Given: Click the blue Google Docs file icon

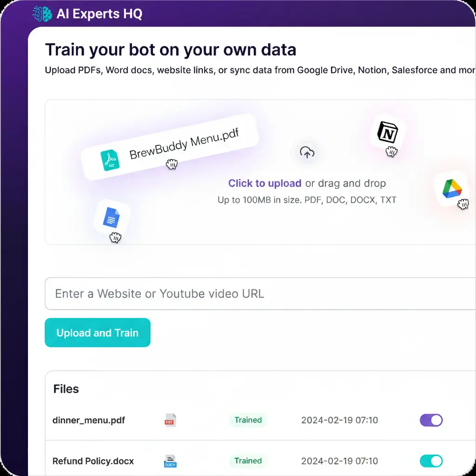Looking at the screenshot, I should [x=112, y=217].
